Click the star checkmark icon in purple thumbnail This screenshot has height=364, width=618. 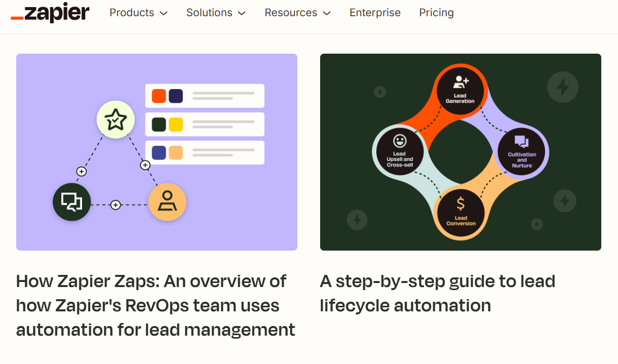tap(115, 119)
